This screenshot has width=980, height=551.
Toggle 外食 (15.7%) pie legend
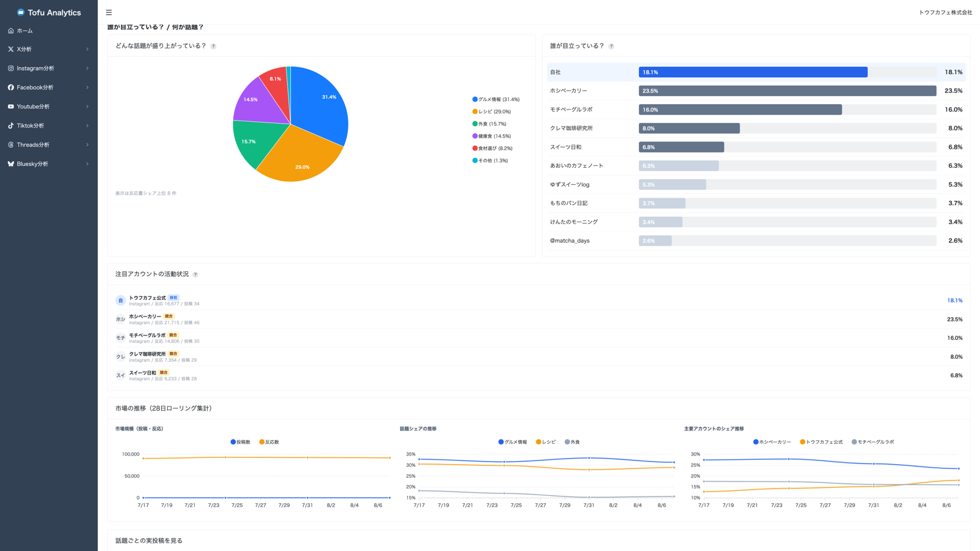489,124
